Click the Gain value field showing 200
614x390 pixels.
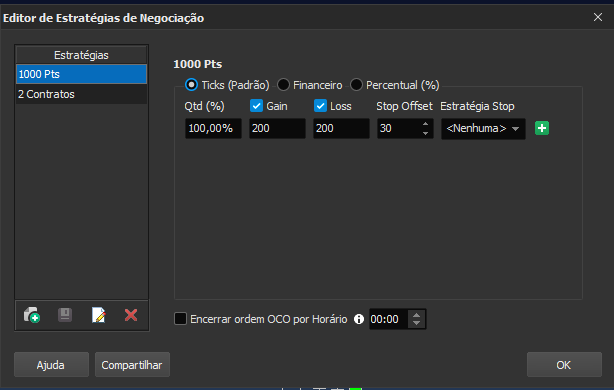tap(277, 128)
